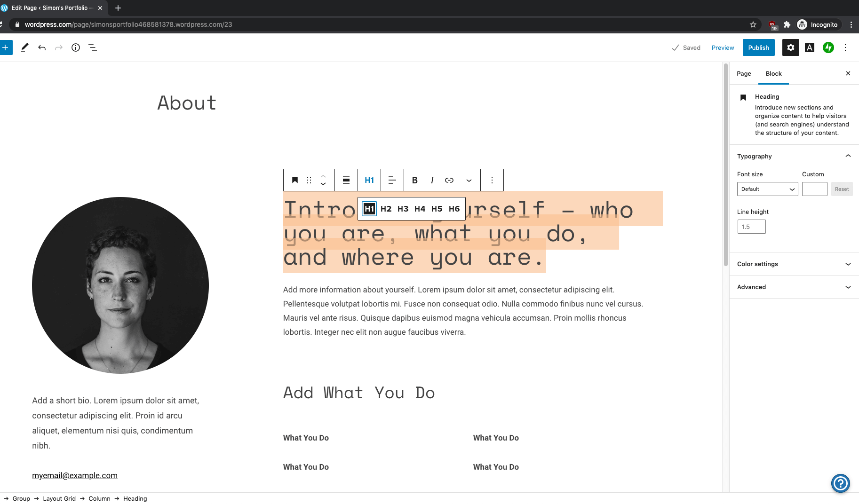Open the Chrome three-dot menu
The height and width of the screenshot is (504, 859).
click(x=851, y=24)
